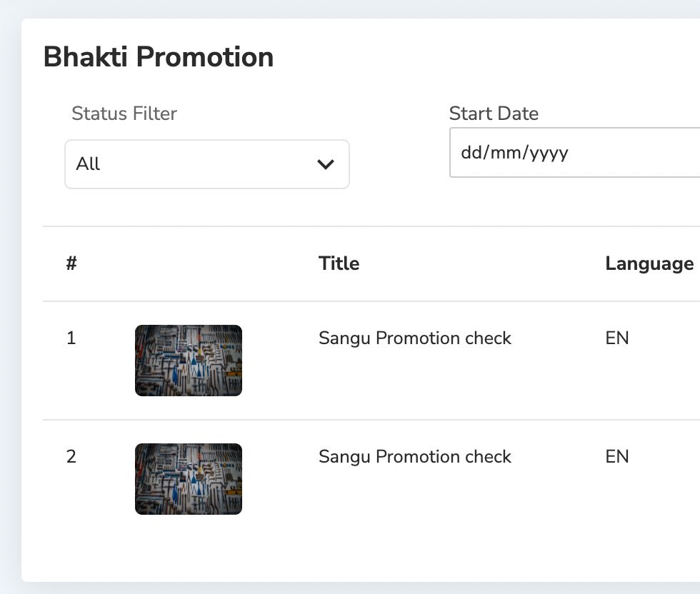
Task: Click the Title column header
Action: pos(339,263)
